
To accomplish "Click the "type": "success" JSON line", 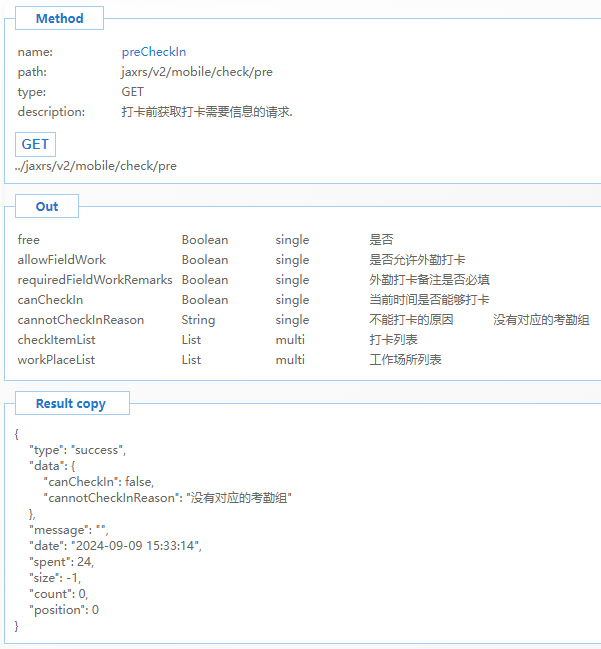I will pos(78,450).
